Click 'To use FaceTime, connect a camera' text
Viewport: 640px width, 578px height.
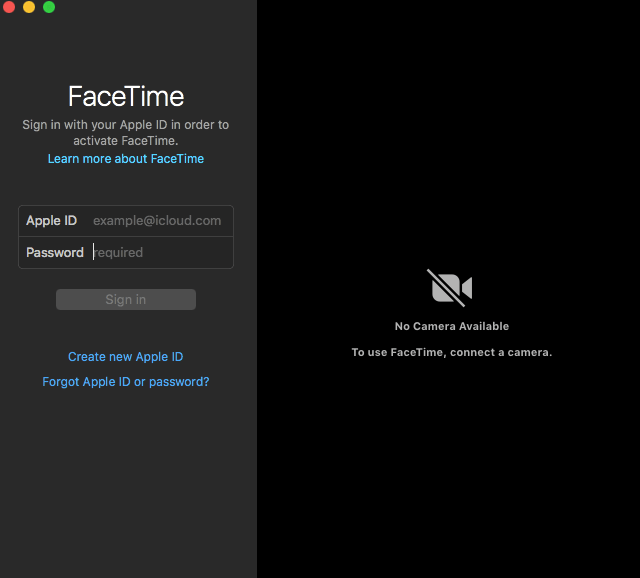[x=452, y=352]
